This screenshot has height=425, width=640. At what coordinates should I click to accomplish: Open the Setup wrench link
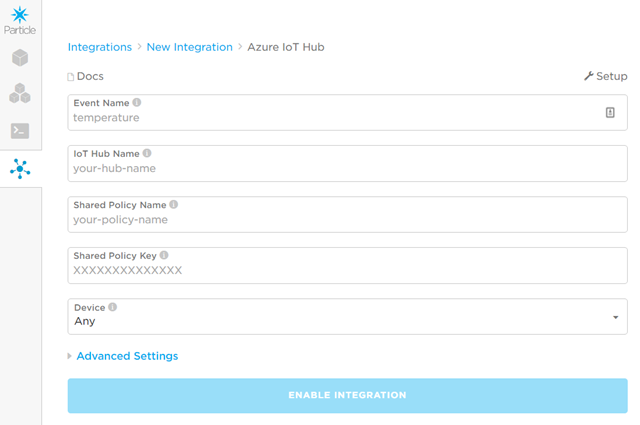pyautogui.click(x=606, y=76)
